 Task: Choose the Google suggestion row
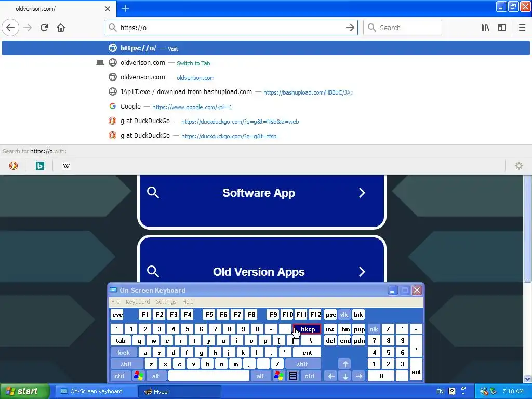[x=266, y=106]
